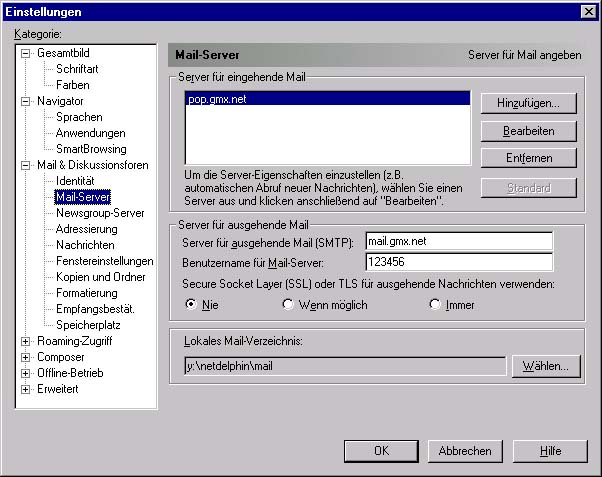Select pop.gmx.net in incoming server list
Viewport: 602px width, 477px height.
tap(327, 99)
